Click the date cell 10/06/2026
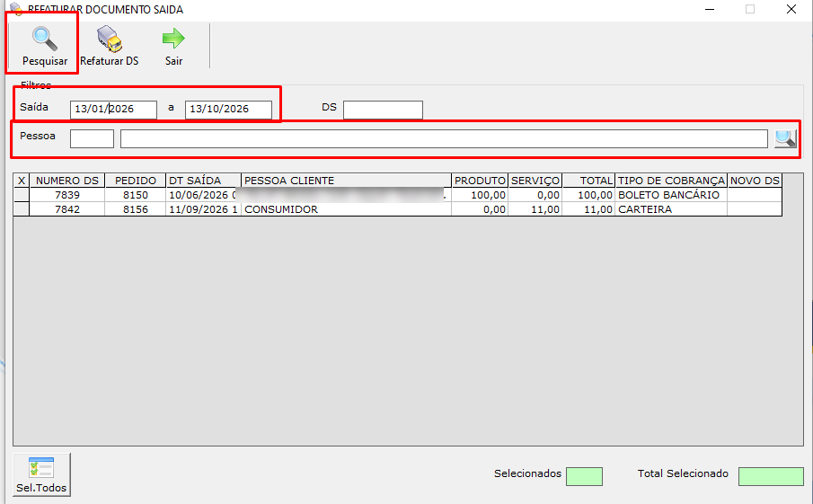Screen dimensions: 813x504 tap(203, 195)
